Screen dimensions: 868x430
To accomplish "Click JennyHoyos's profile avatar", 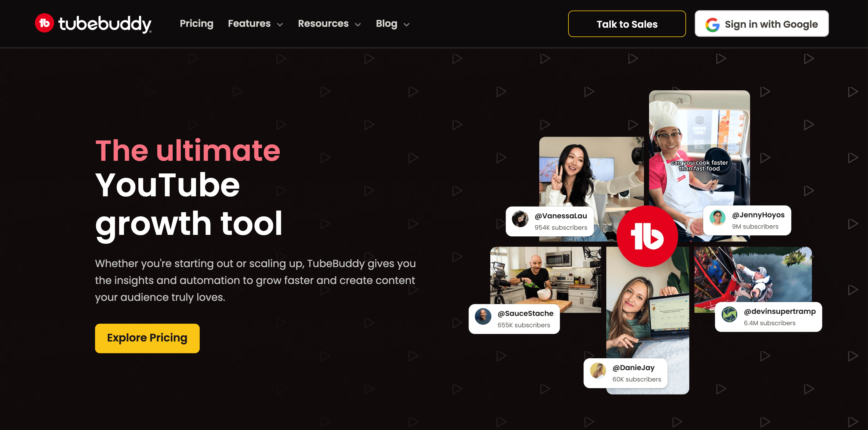I will (717, 218).
